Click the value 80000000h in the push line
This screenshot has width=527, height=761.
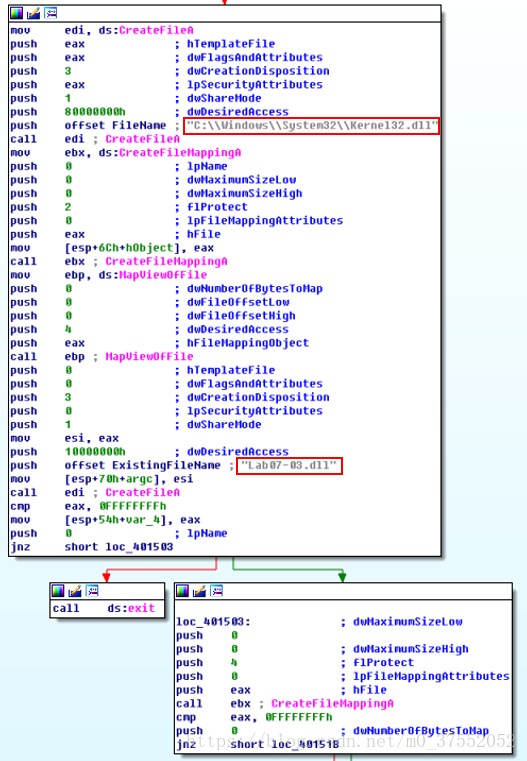(x=95, y=112)
